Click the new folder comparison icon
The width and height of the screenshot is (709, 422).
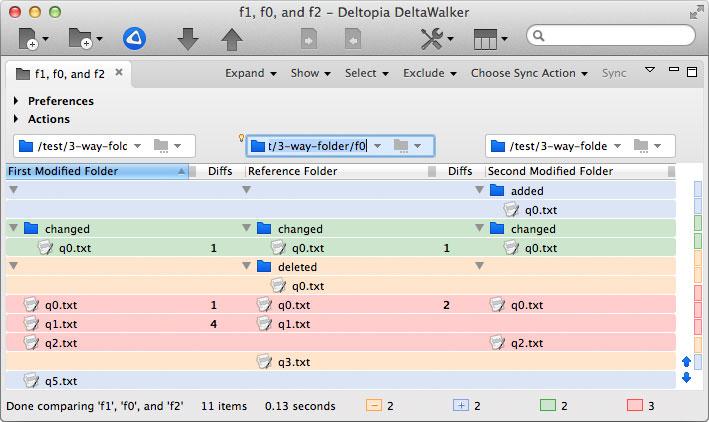pyautogui.click(x=80, y=39)
